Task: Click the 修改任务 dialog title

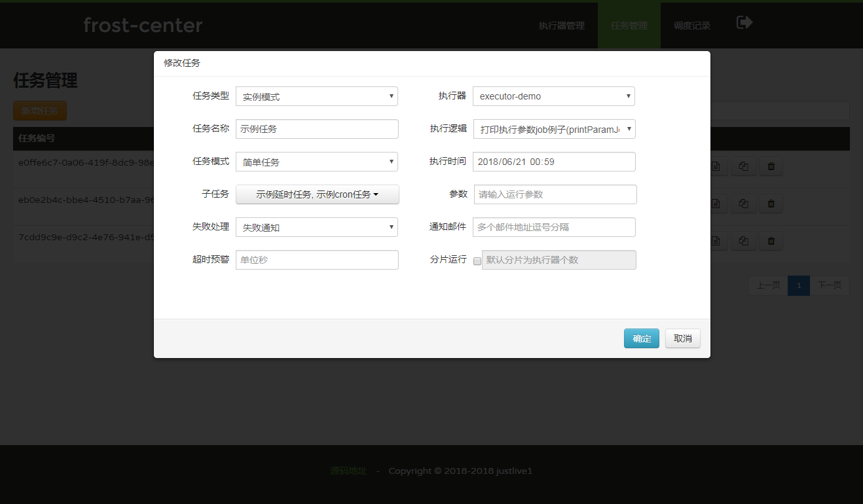Action: [182, 63]
